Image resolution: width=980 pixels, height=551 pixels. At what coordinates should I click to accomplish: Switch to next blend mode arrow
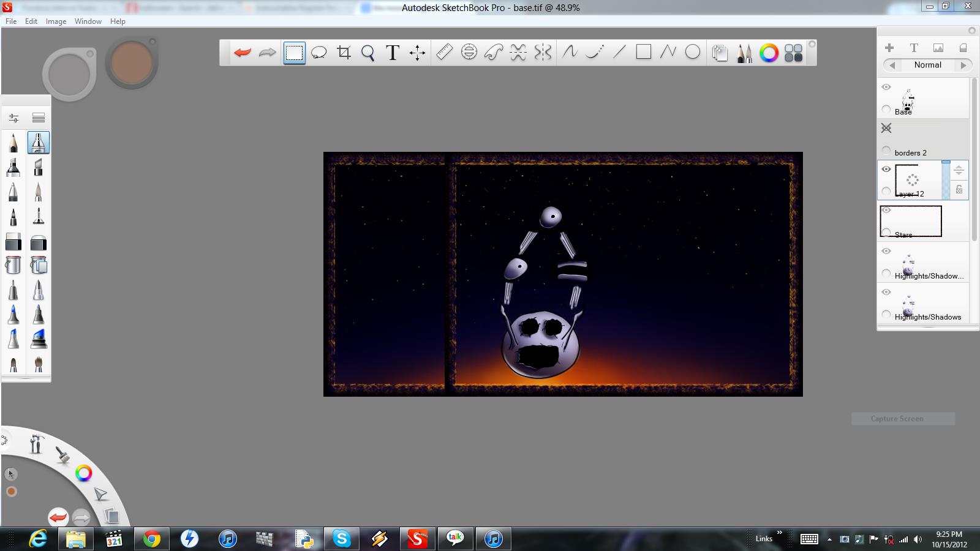[963, 65]
